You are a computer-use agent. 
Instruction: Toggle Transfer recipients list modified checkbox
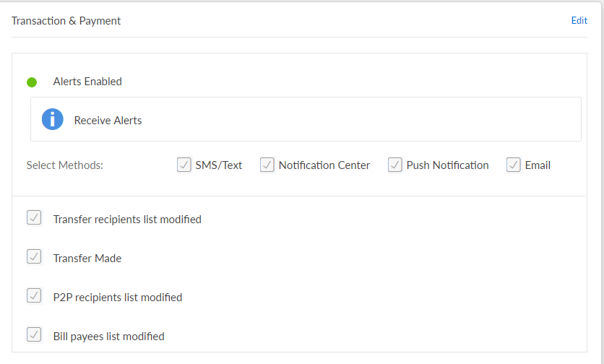pos(34,217)
